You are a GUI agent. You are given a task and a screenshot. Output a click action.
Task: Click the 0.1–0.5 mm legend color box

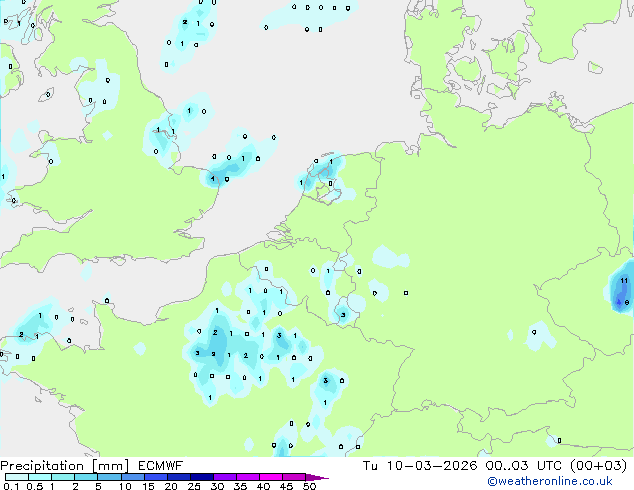tap(17, 477)
